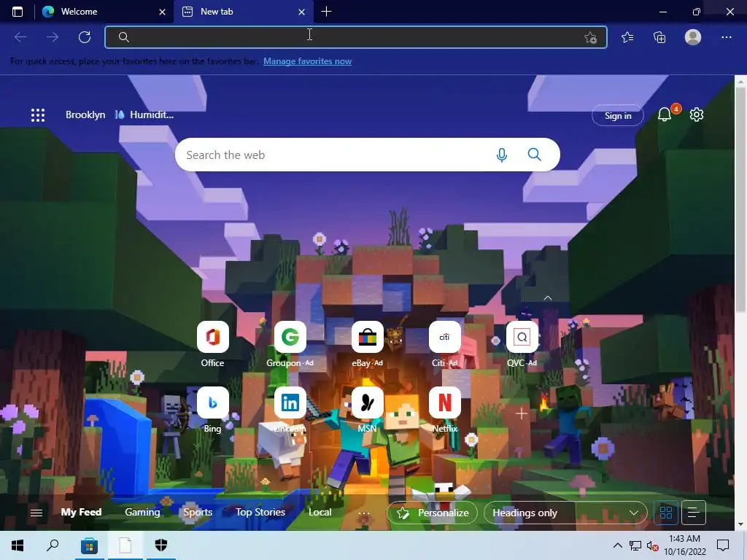This screenshot has height=560, width=747.
Task: Open Brooklyn weather location
Action: click(x=85, y=114)
